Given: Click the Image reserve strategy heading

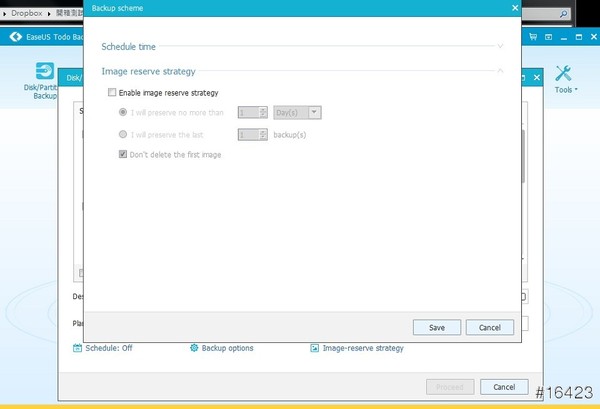Looking at the screenshot, I should (148, 72).
